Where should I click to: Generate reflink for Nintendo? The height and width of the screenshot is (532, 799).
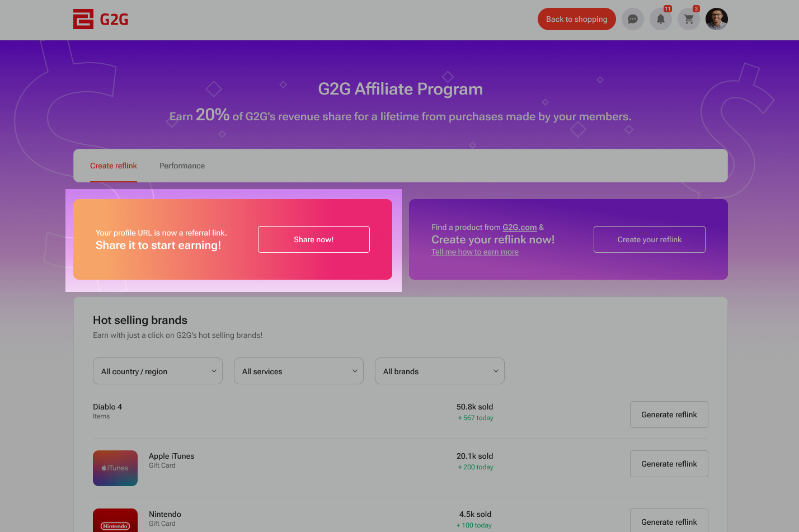(x=669, y=521)
